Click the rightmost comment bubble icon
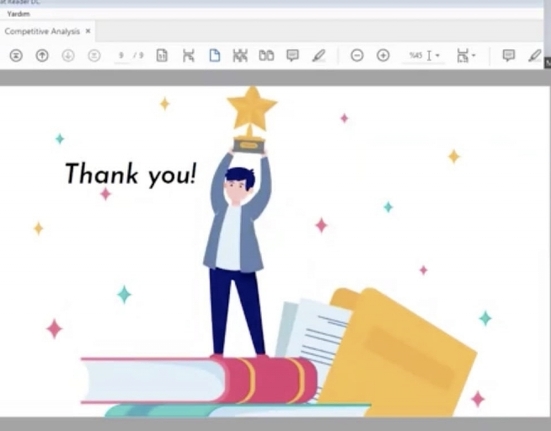The image size is (551, 431). point(508,55)
